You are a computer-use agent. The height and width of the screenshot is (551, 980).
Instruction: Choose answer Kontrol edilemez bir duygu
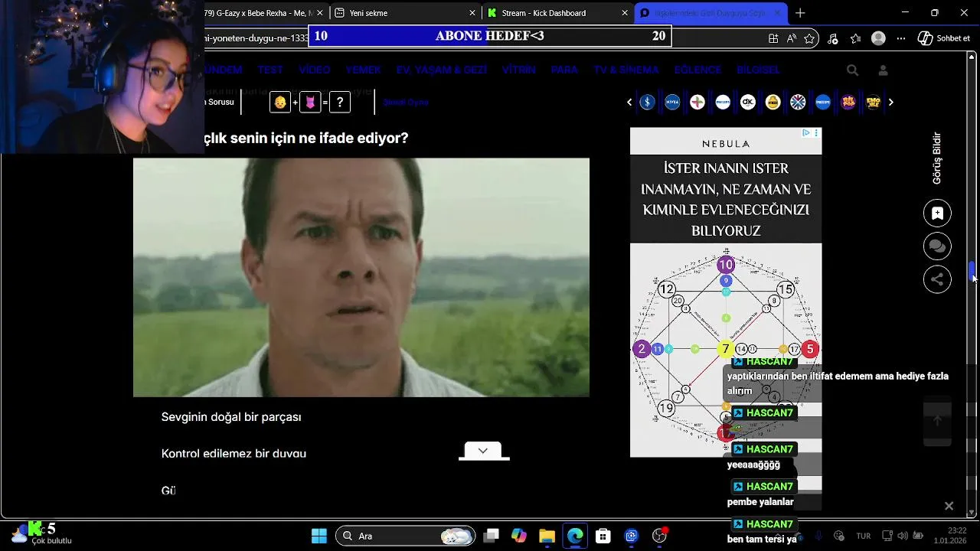tap(234, 454)
